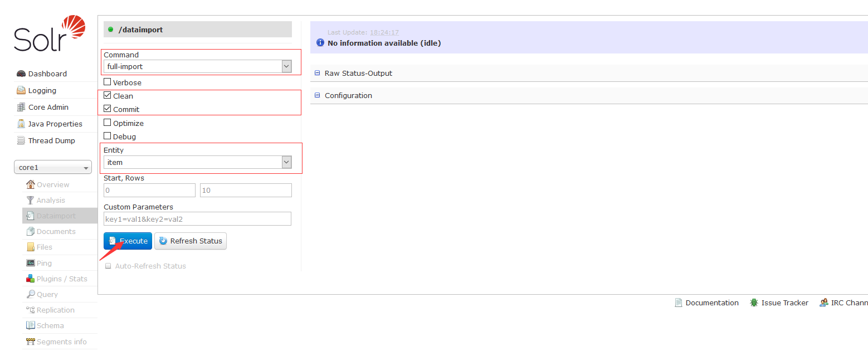Click the IRC Channel people icon
The height and width of the screenshot is (351, 868).
pyautogui.click(x=823, y=303)
